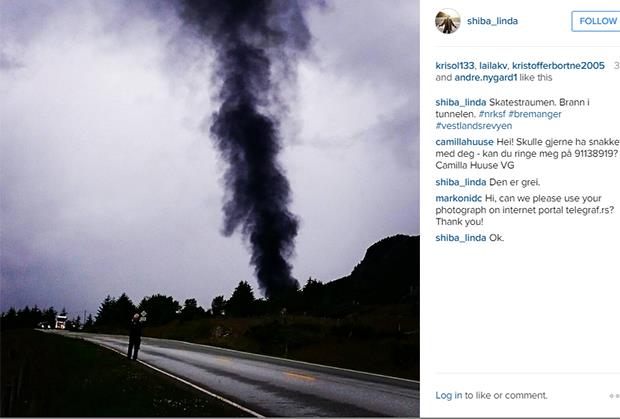Image resolution: width=620 pixels, height=419 pixels.
Task: Click the 'like this' likes summary text
Action: coord(536,77)
